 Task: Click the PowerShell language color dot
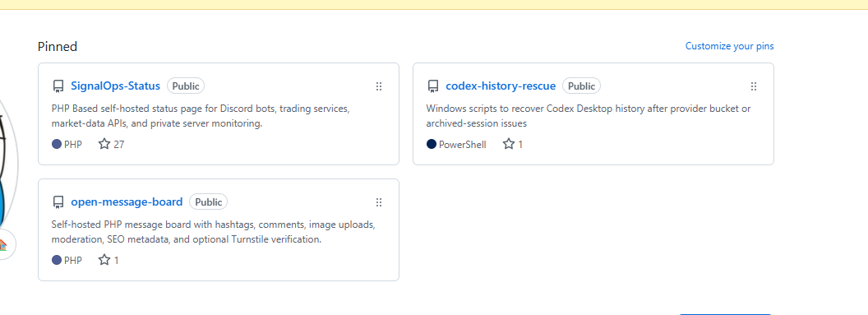pos(432,145)
